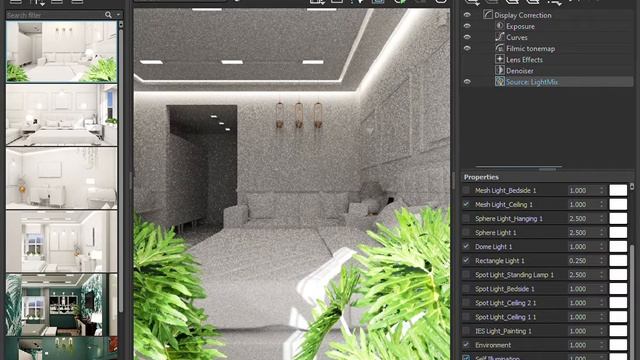The width and height of the screenshot is (640, 360).
Task: Click the Dome Light 1 spinner arrows
Action: 602,247
